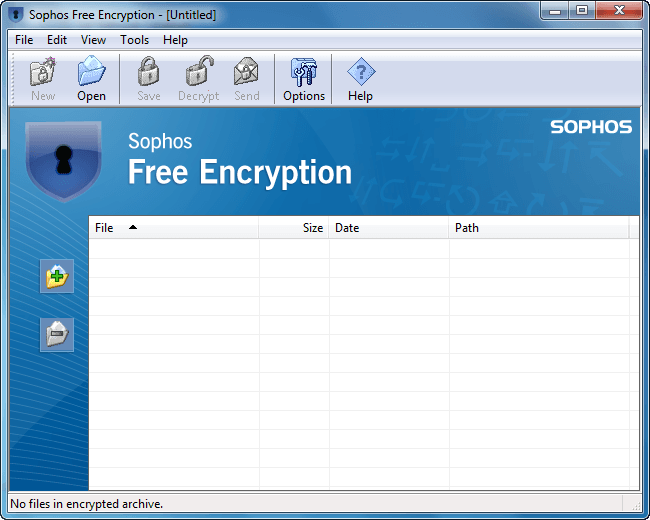650x520 pixels.
Task: Click the Send envelope toolbar icon
Action: (246, 71)
